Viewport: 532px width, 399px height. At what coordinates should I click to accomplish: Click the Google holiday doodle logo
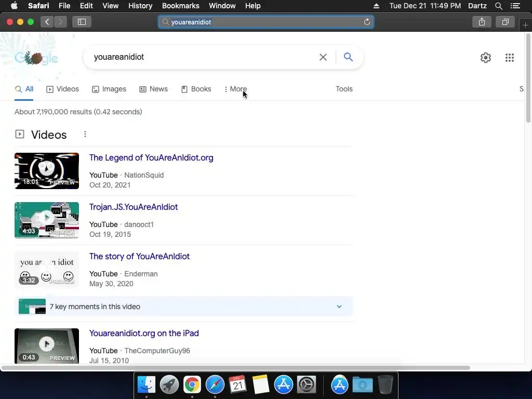36,58
